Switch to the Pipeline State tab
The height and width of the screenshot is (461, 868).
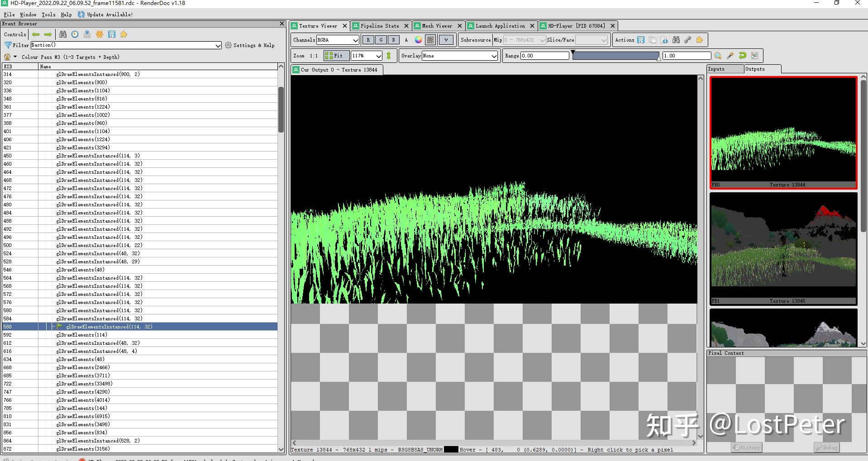tap(380, 26)
